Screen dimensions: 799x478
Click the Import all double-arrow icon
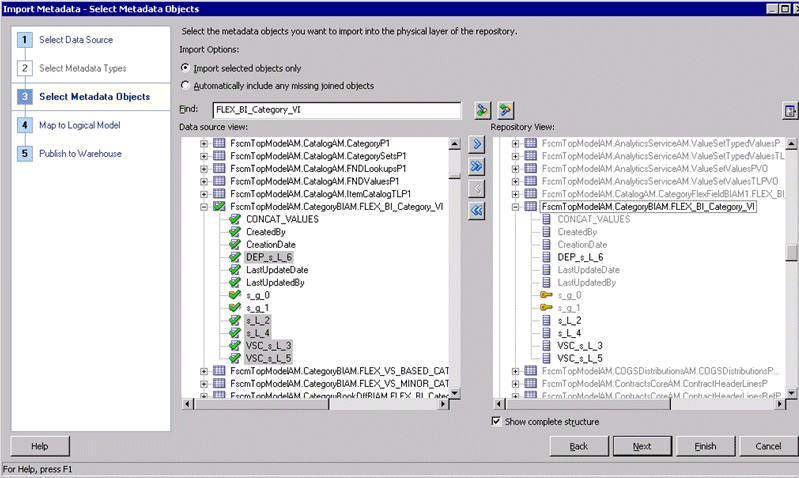tap(476, 166)
